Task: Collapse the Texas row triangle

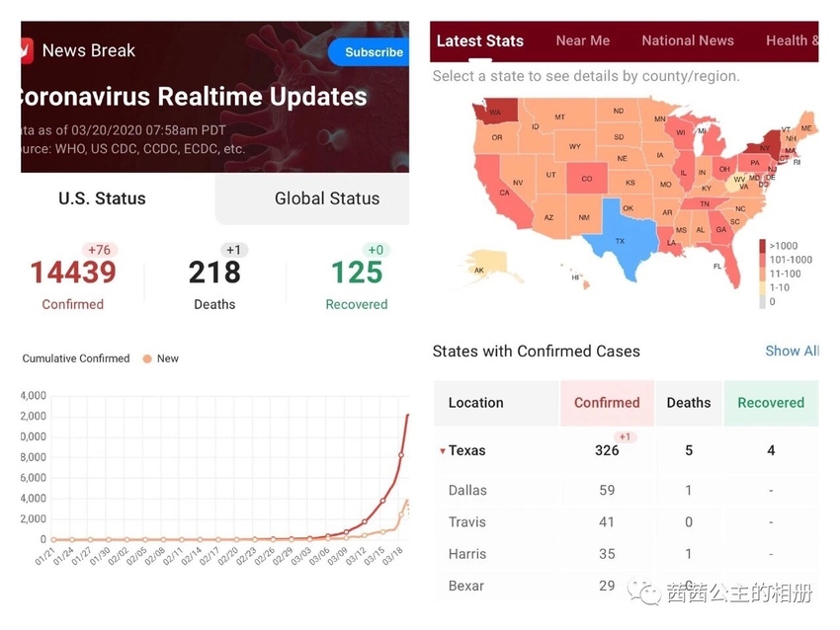Action: pos(443,451)
